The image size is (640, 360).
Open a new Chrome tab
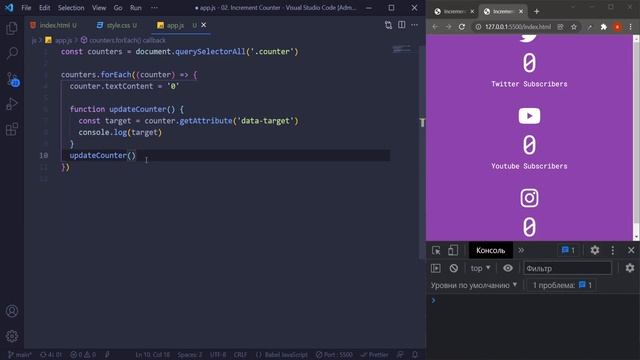click(x=537, y=12)
